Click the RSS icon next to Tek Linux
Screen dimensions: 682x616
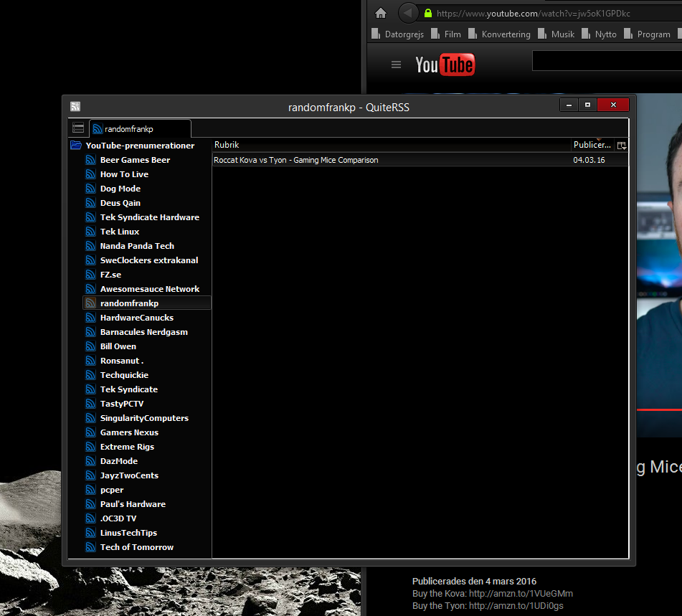[90, 232]
